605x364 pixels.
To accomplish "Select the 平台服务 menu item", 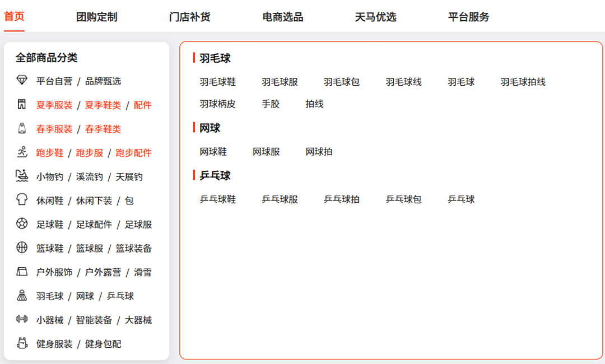I will point(468,17).
